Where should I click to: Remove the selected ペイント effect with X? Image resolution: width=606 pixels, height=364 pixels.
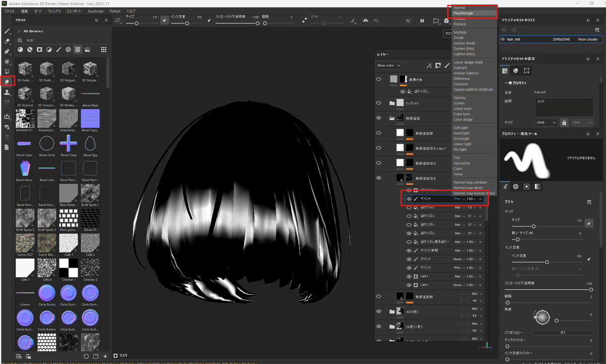click(480, 199)
